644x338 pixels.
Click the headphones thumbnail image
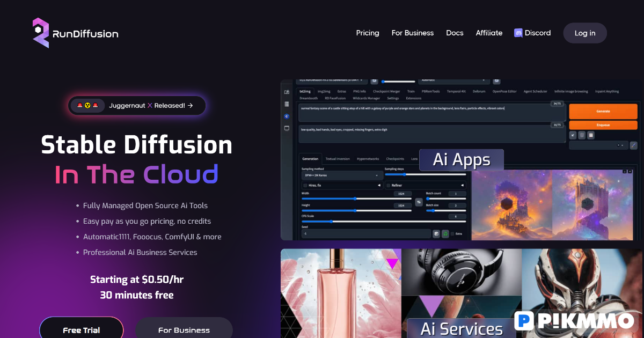(462, 272)
